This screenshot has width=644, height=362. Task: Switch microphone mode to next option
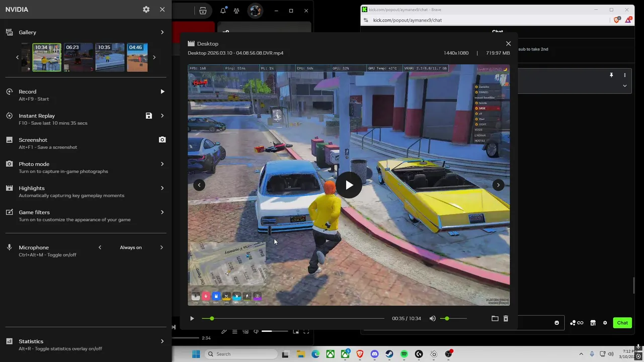[x=162, y=247]
